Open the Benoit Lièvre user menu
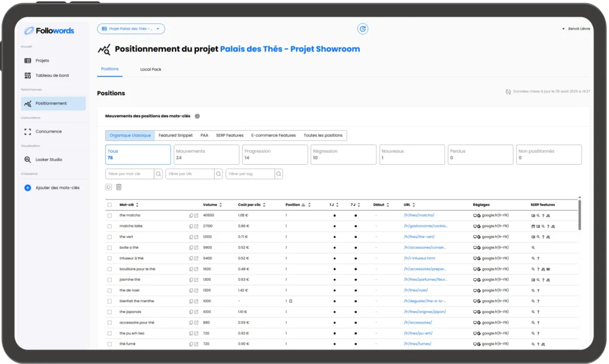This screenshot has height=364, width=609. click(576, 29)
